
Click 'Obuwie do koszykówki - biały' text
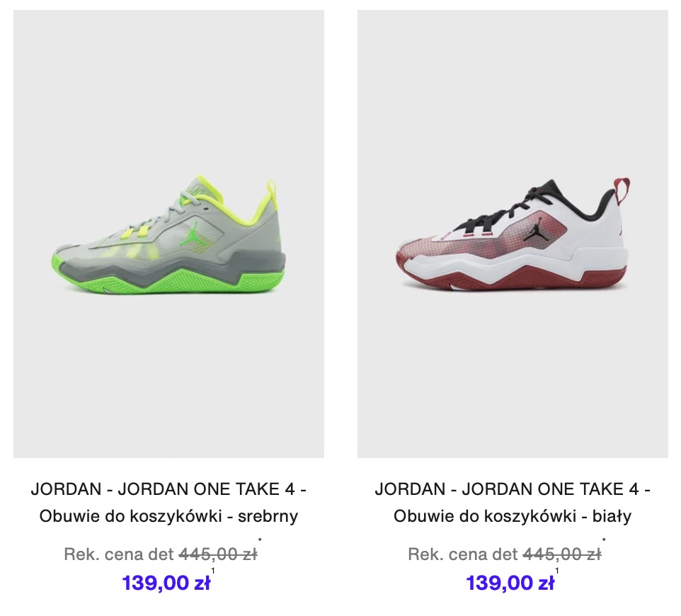click(513, 516)
